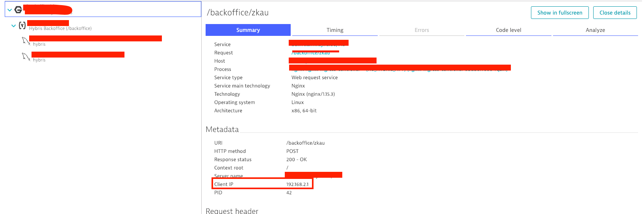Screen dimensions: 644x214
Task: Click the first MySQL dolphin database icon
Action: click(x=26, y=41)
